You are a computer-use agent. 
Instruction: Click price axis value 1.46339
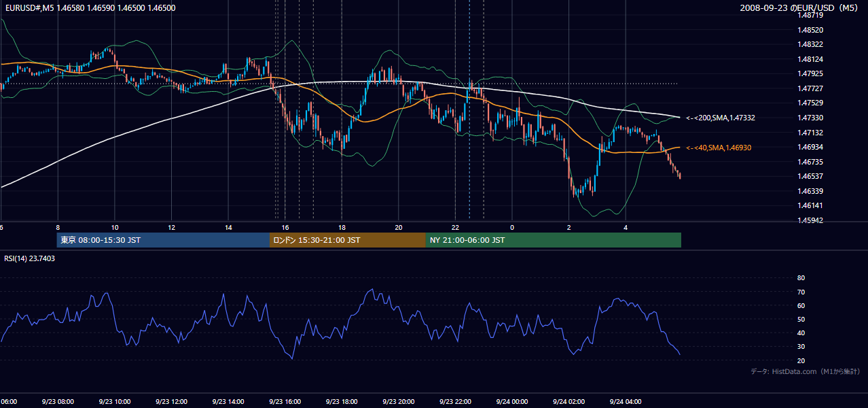tap(810, 191)
